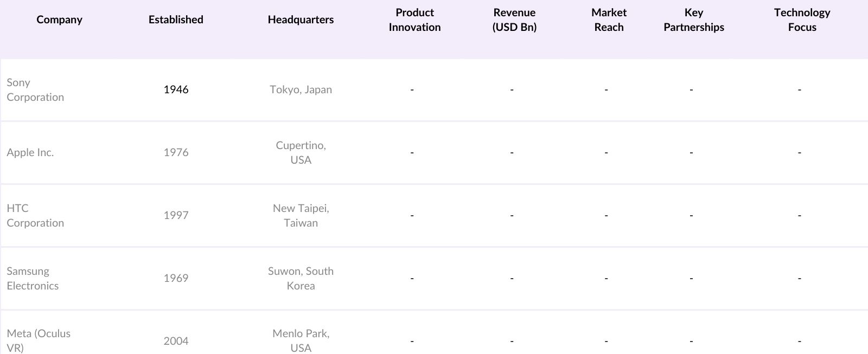Select the Tokyo, Japan headquarters cell
Image resolution: width=868 pixels, height=354 pixels.
tap(301, 90)
